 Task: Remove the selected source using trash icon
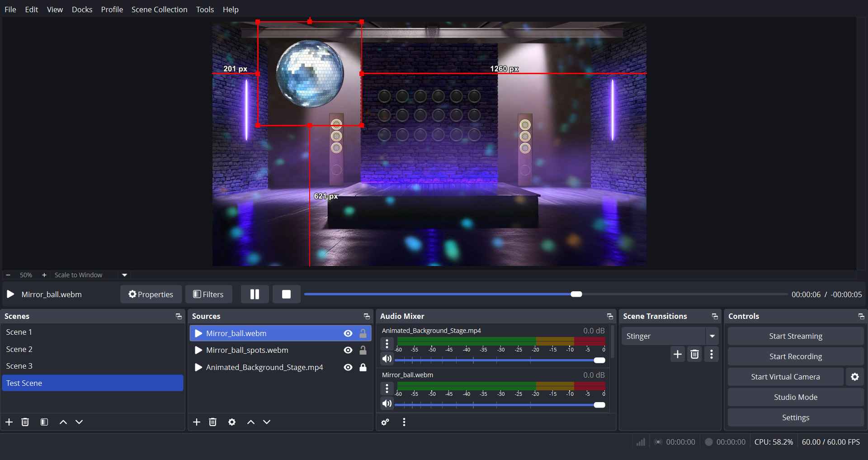[x=213, y=422]
